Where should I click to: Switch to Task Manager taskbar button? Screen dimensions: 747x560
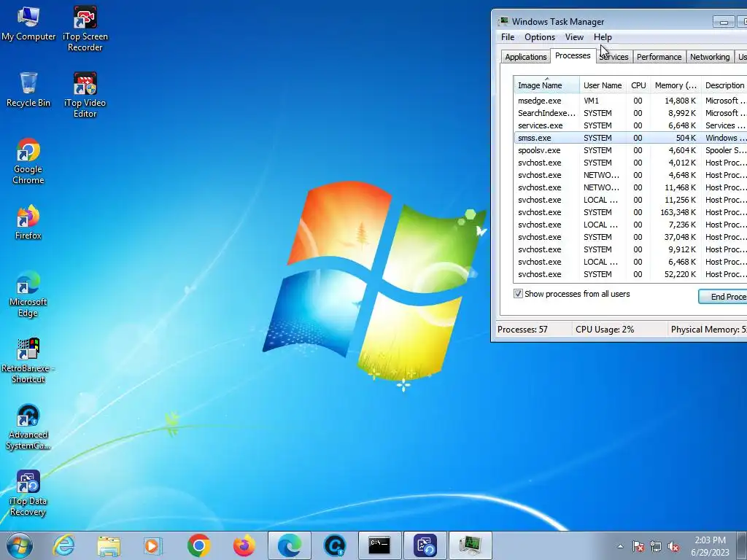point(471,545)
